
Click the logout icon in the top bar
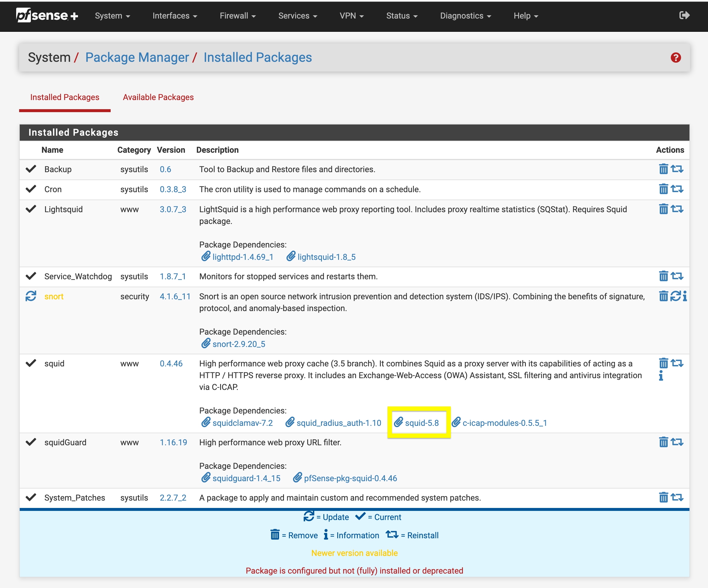(x=684, y=16)
